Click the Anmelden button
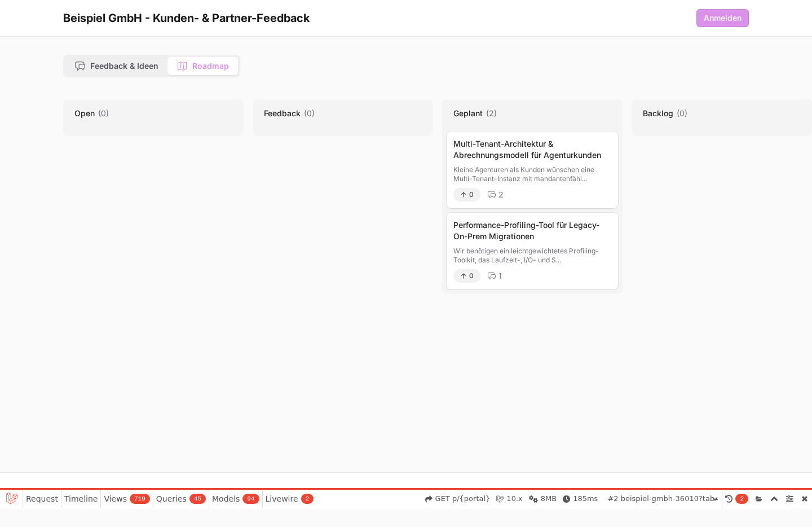 [722, 18]
